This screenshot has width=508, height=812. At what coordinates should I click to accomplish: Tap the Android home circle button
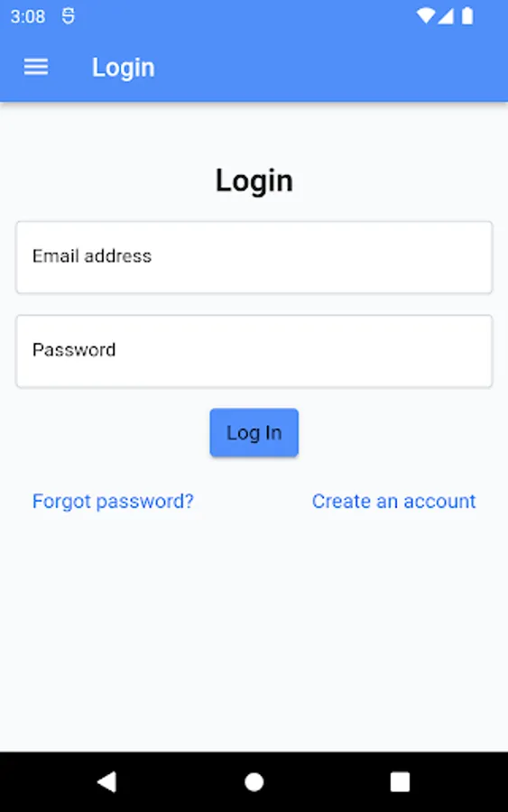click(x=254, y=782)
